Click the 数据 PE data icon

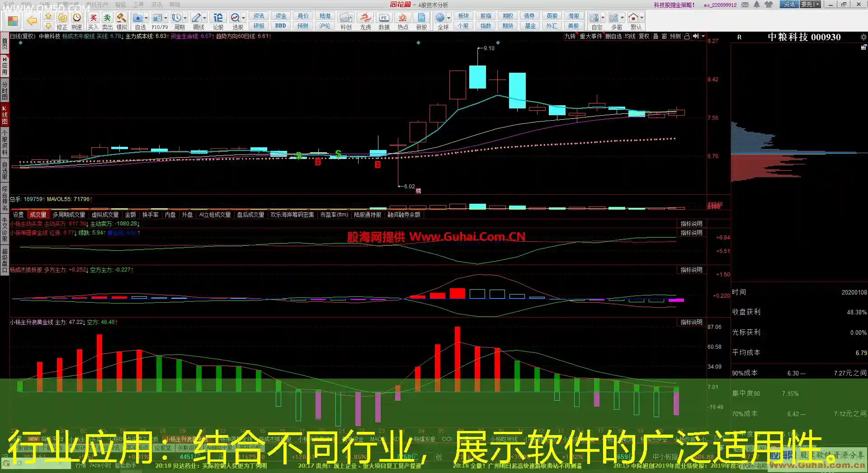[x=384, y=18]
